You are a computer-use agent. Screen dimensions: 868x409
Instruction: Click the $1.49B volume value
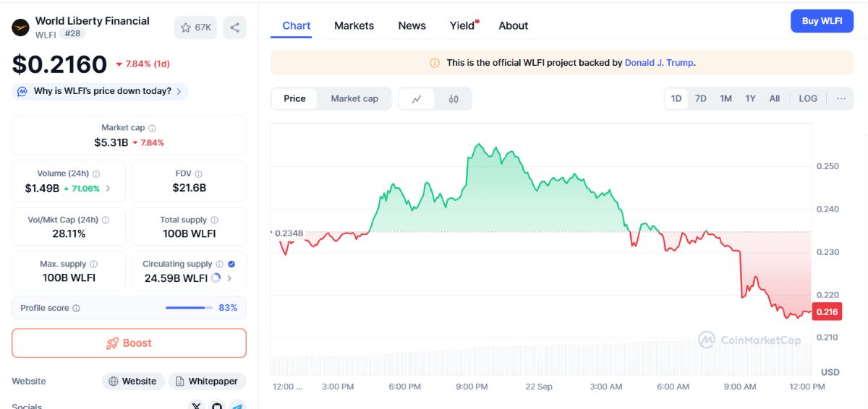[x=42, y=189]
